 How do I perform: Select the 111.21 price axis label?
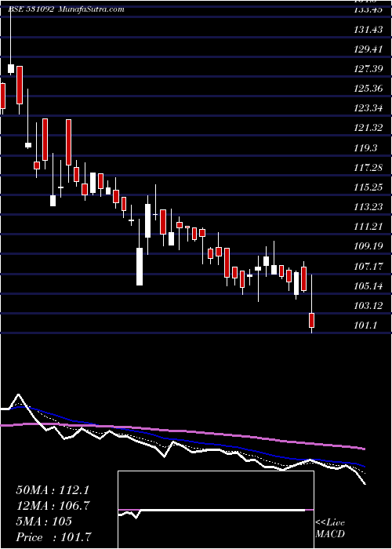368,227
